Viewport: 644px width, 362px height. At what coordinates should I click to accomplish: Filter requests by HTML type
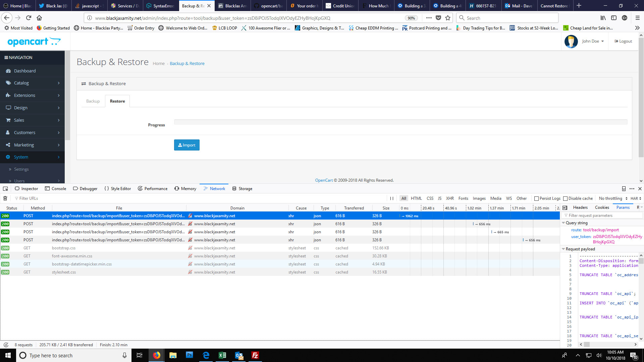[416, 198]
